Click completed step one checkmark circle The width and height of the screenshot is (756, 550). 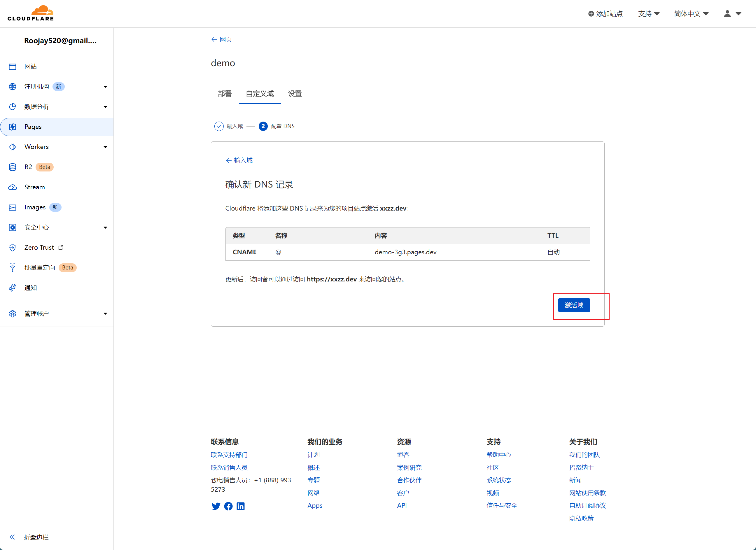[219, 126]
